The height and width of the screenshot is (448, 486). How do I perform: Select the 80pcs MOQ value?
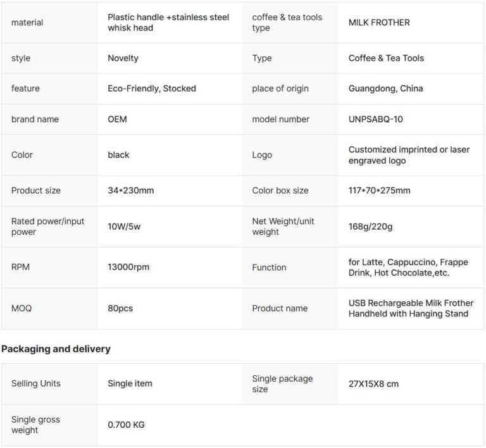120,308
